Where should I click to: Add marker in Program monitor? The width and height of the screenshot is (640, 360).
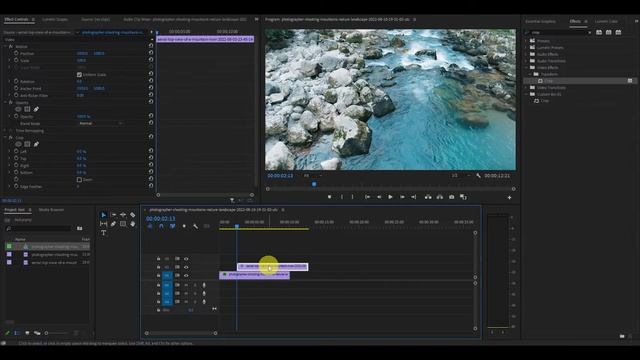pyautogui.click(x=329, y=197)
